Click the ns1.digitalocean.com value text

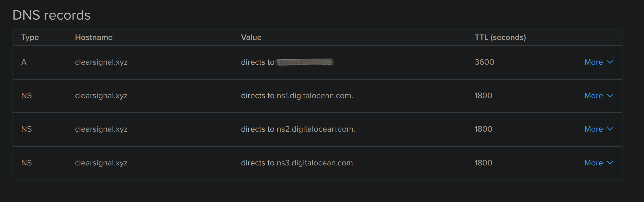315,96
